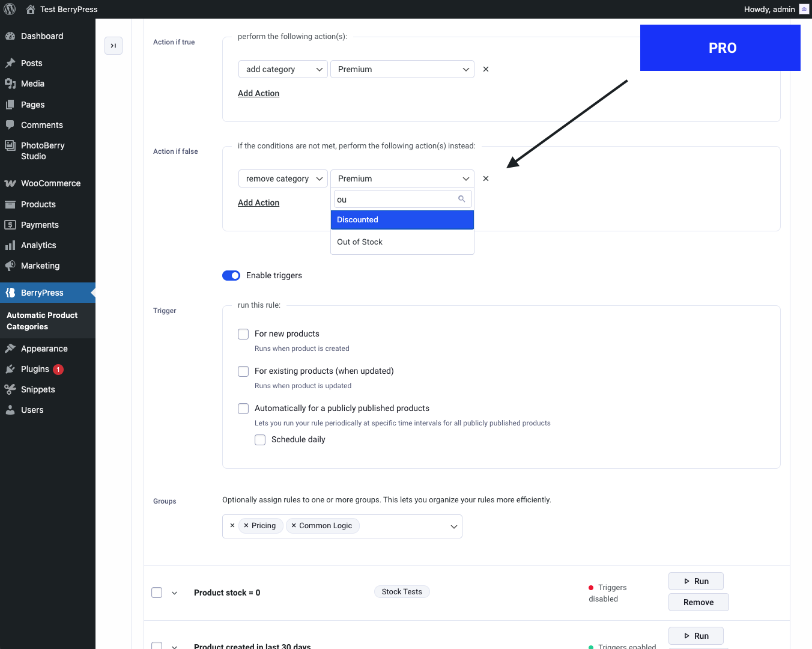Image resolution: width=812 pixels, height=649 pixels.
Task: Close the Premium dropdown under Action if false
Action: [x=402, y=178]
